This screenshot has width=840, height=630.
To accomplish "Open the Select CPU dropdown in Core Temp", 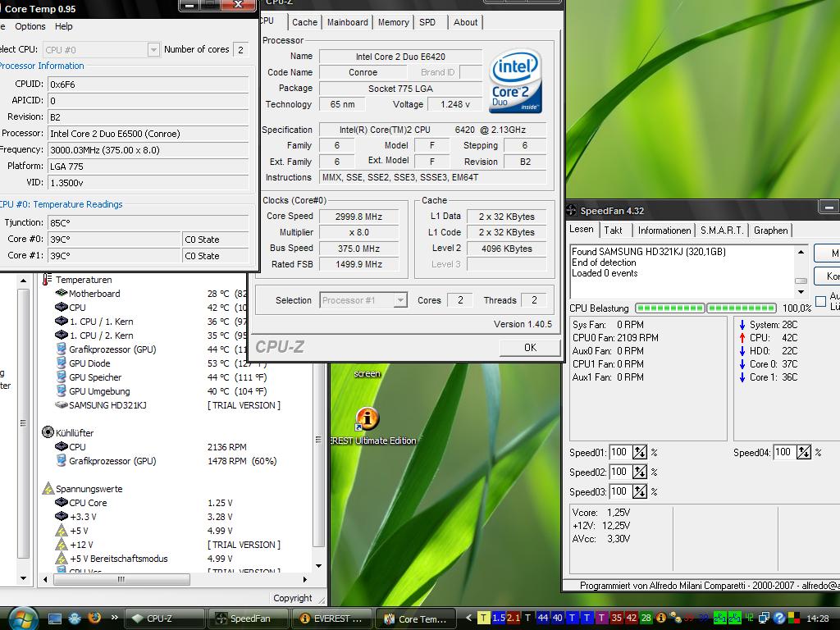I will [153, 50].
